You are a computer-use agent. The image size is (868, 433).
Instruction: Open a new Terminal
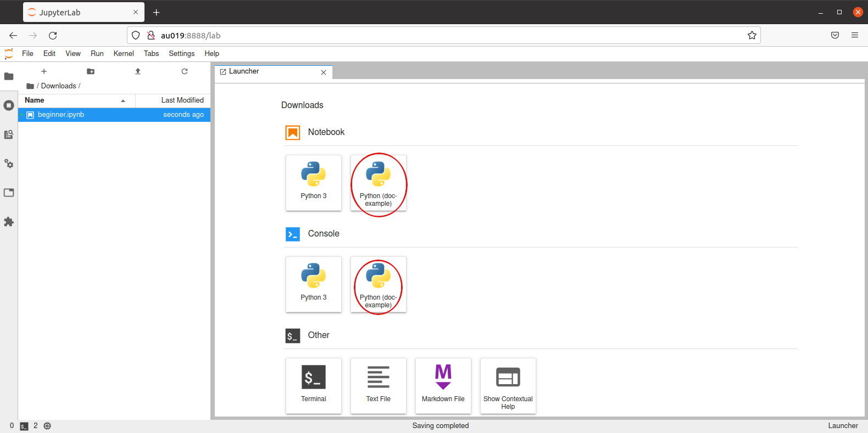click(x=314, y=386)
